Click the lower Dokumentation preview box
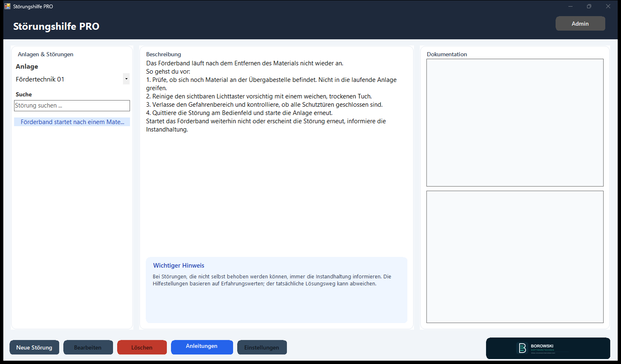The height and width of the screenshot is (364, 621). tap(515, 257)
